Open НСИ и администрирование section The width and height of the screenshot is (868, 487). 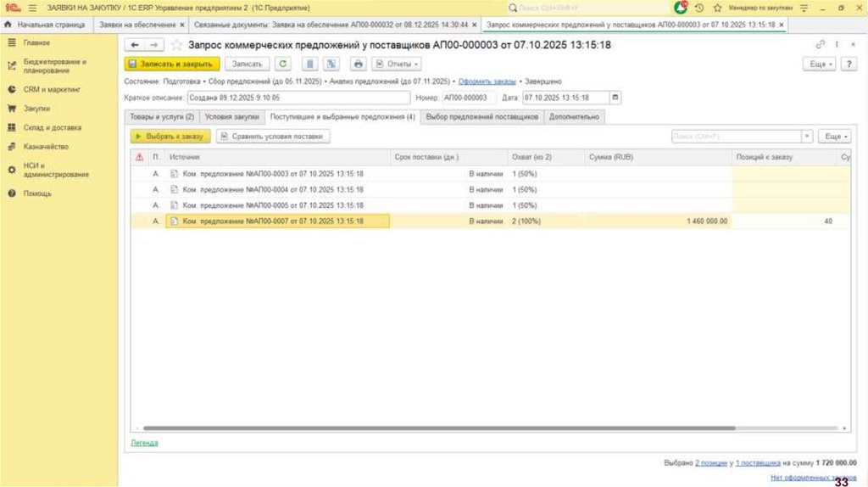[56, 170]
